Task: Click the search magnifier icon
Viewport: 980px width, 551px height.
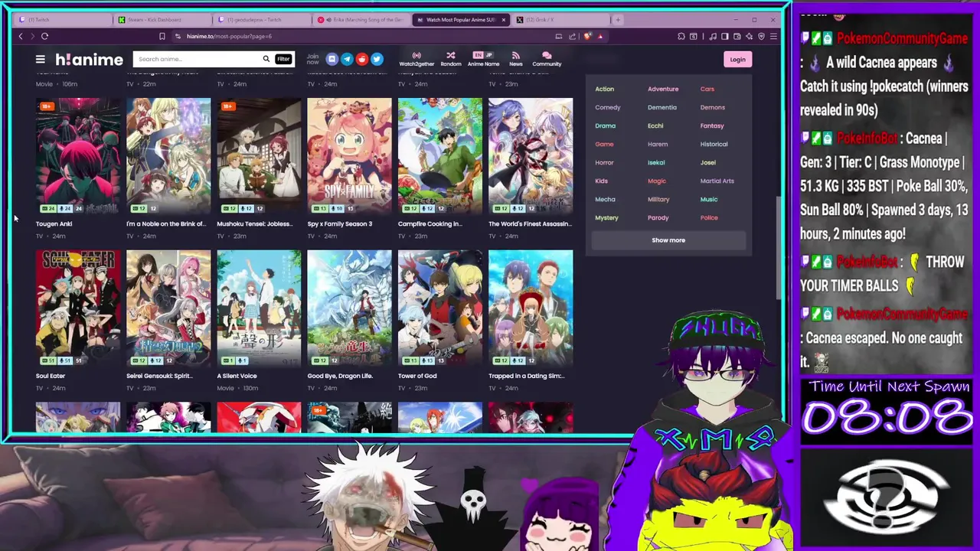Action: 266,59
